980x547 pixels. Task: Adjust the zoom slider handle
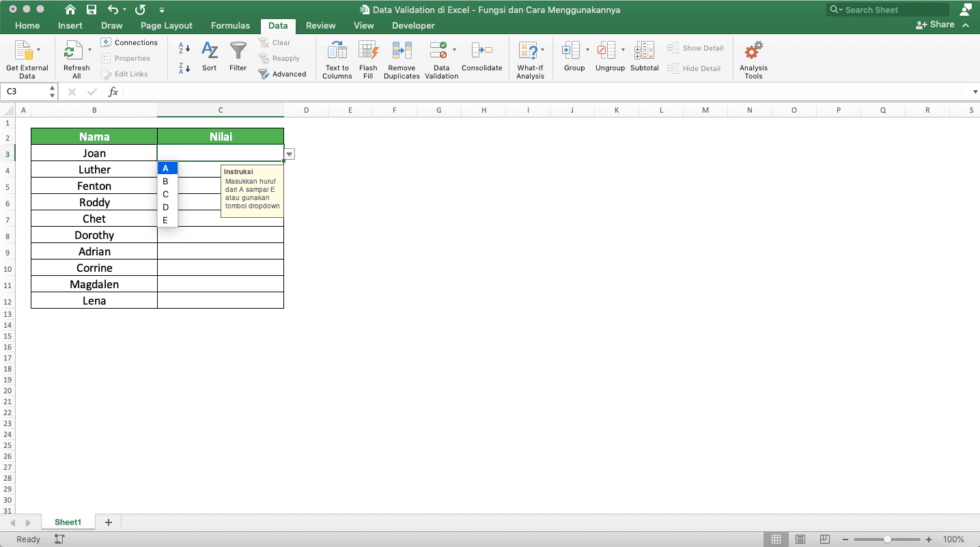887,539
